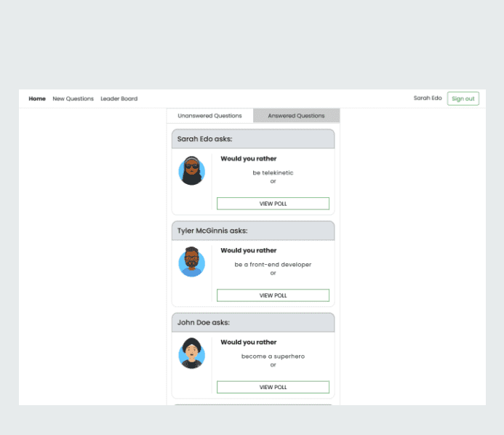The width and height of the screenshot is (504, 435).
Task: Open the Answered Questions tab
Action: pyautogui.click(x=296, y=116)
